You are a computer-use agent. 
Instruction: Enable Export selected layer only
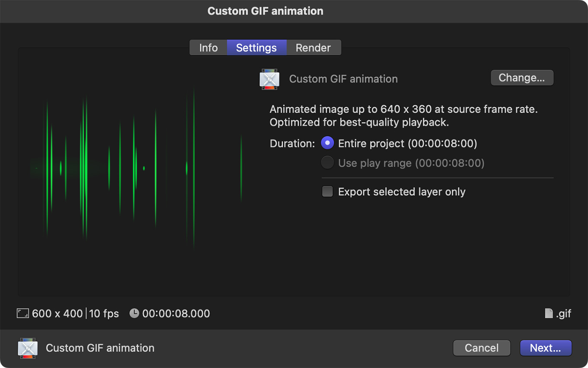pyautogui.click(x=328, y=192)
